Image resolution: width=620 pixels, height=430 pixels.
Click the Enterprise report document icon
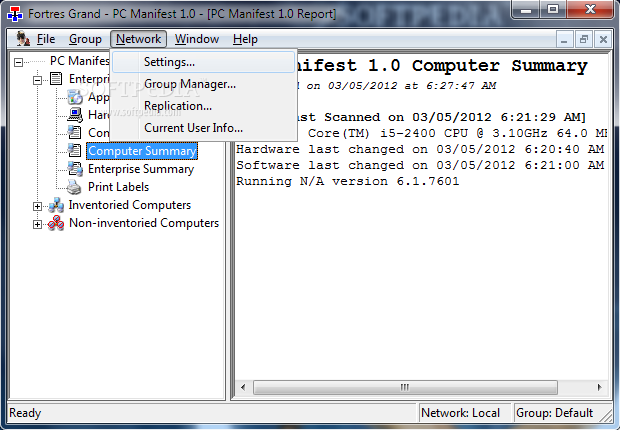(56, 79)
